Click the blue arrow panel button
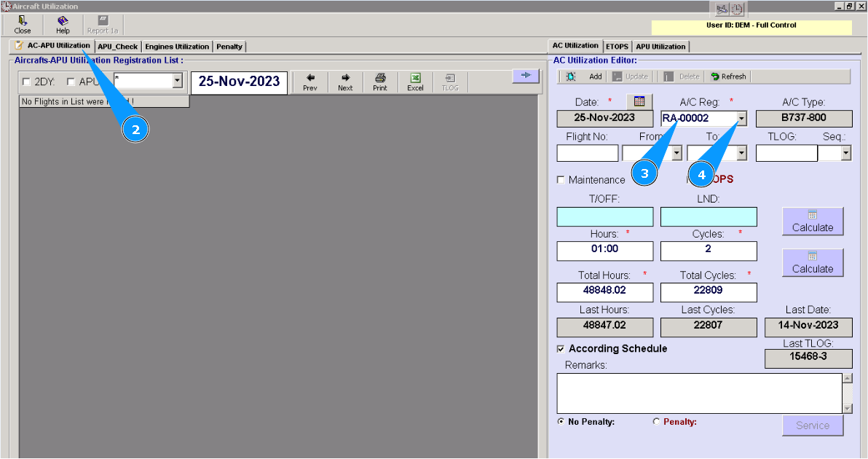Viewport: 868px width, 459px height. pyautogui.click(x=526, y=75)
